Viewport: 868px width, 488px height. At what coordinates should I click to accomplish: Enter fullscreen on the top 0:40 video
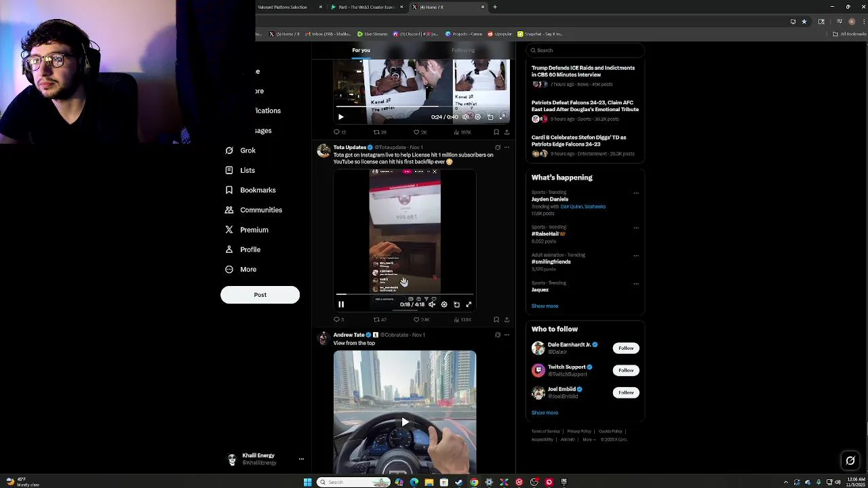click(x=502, y=117)
